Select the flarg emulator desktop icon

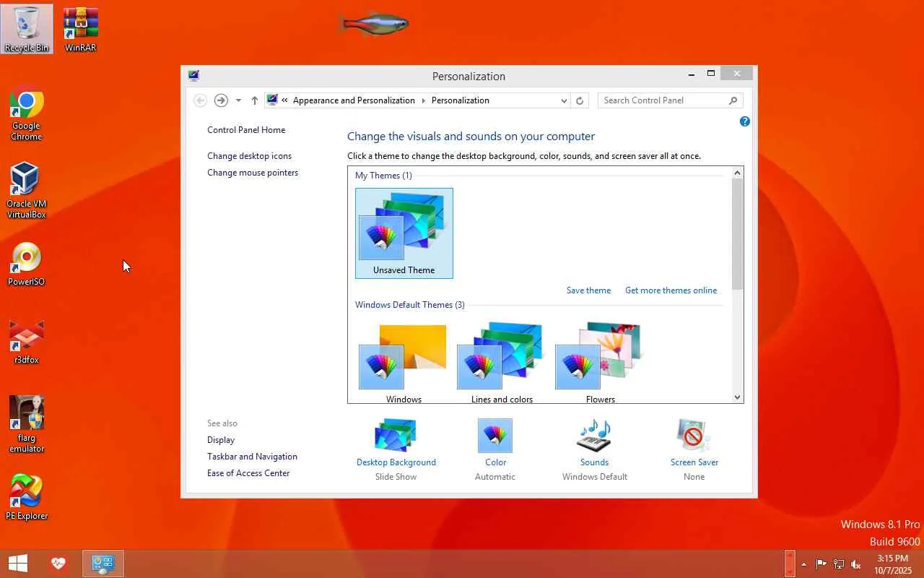pyautogui.click(x=27, y=424)
